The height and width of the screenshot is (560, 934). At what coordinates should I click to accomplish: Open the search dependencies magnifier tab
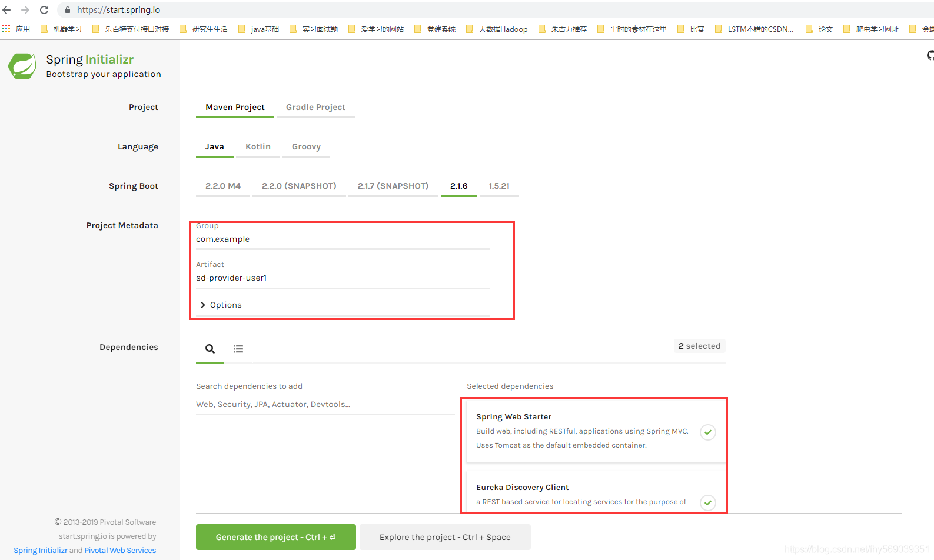pos(210,349)
